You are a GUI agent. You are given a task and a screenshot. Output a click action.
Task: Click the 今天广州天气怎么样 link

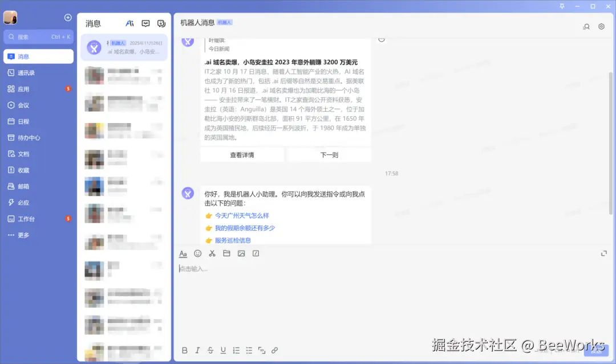click(x=242, y=215)
